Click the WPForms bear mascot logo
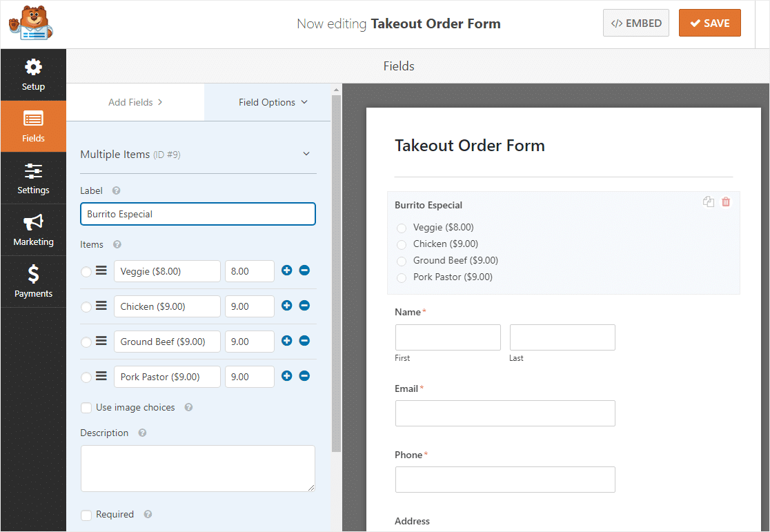This screenshot has width=770, height=532. coord(30,23)
